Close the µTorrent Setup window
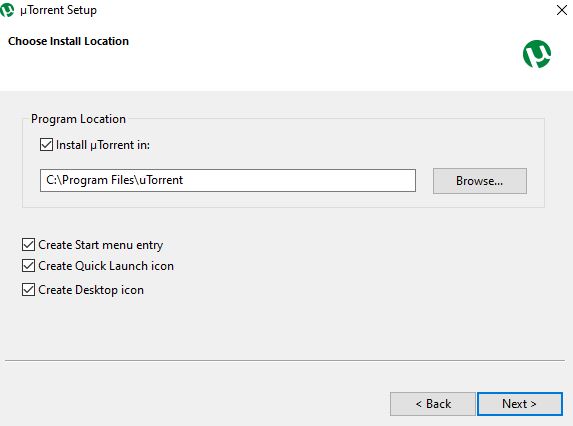 tap(562, 10)
